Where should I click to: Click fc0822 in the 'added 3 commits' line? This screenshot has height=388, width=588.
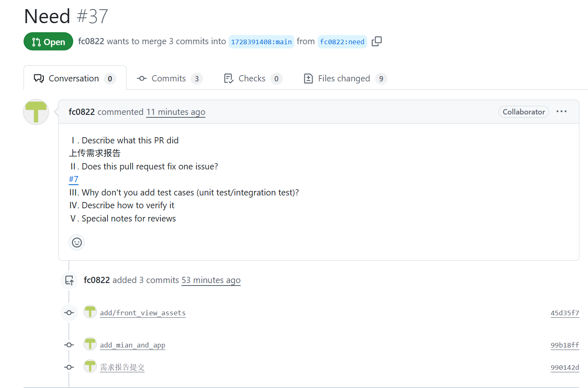click(97, 280)
